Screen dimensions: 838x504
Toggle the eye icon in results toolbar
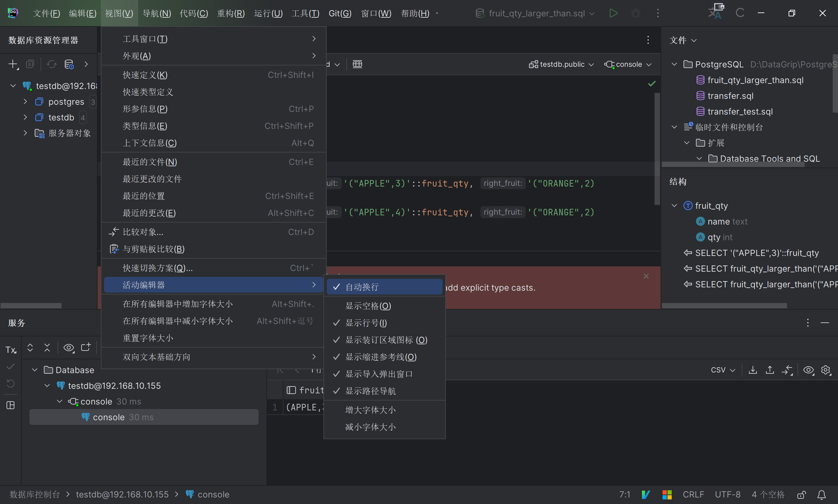[809, 370]
